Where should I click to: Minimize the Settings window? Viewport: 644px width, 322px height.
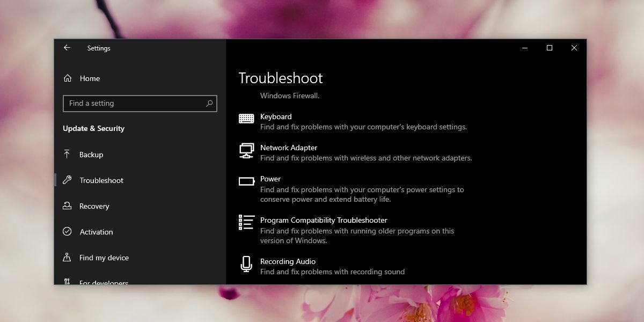[x=524, y=48]
